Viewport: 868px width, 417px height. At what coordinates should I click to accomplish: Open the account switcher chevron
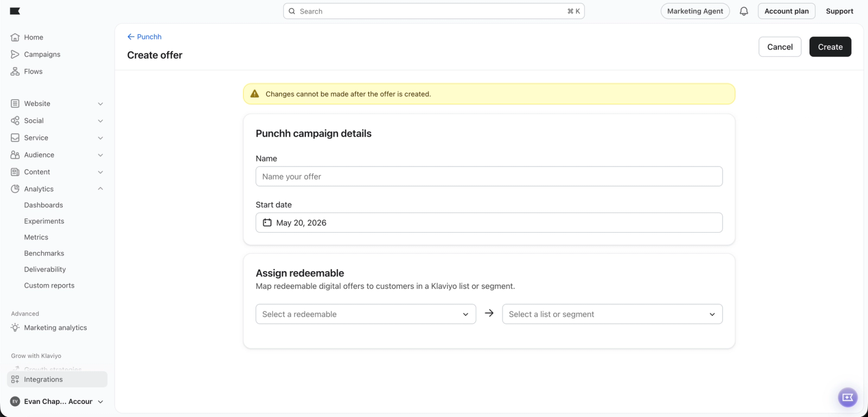point(100,402)
